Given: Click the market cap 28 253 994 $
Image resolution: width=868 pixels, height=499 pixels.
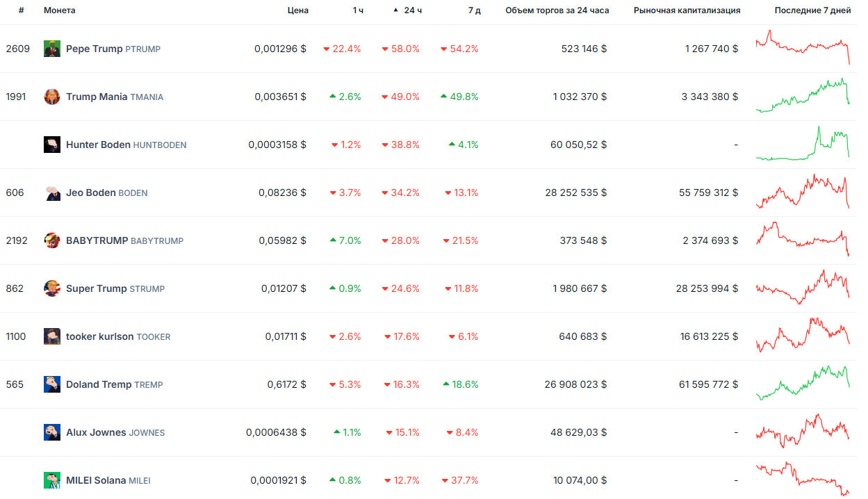Looking at the screenshot, I should coord(707,288).
